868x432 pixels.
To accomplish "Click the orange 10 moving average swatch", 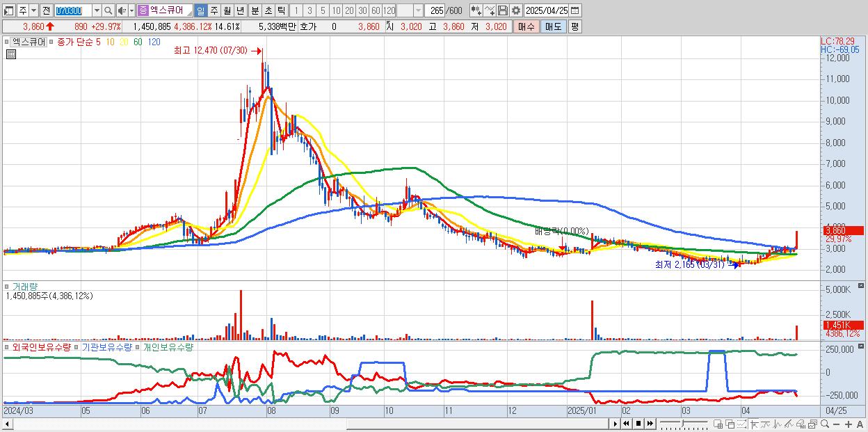I will 111,42.
